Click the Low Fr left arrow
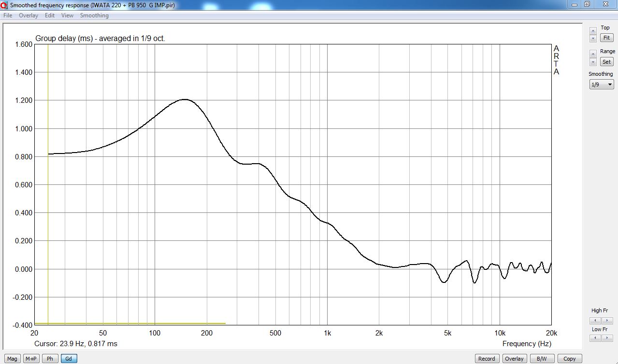 tap(595, 338)
